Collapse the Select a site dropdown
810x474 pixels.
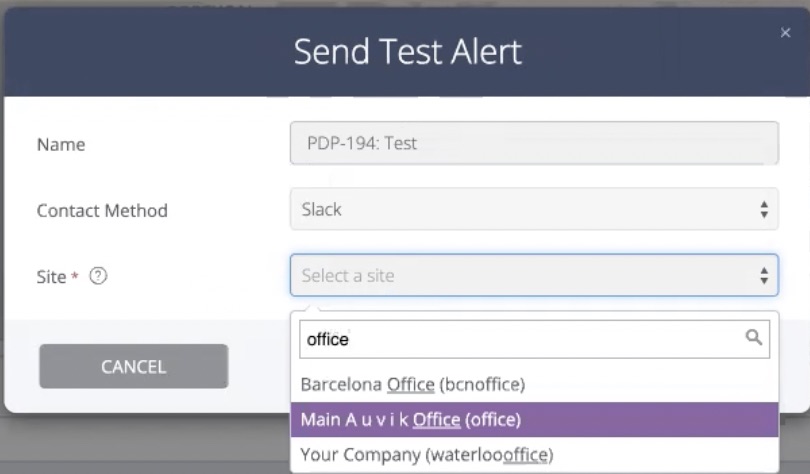click(x=534, y=275)
